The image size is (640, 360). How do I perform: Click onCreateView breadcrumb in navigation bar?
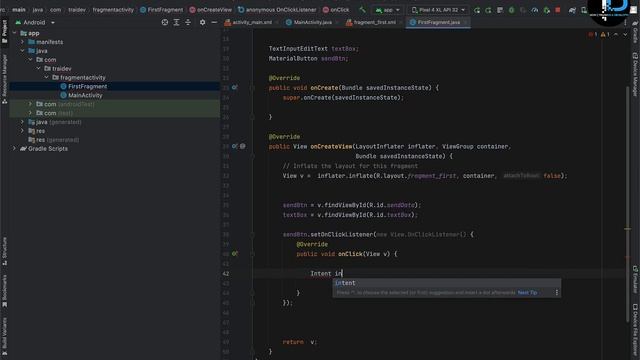pyautogui.click(x=211, y=10)
